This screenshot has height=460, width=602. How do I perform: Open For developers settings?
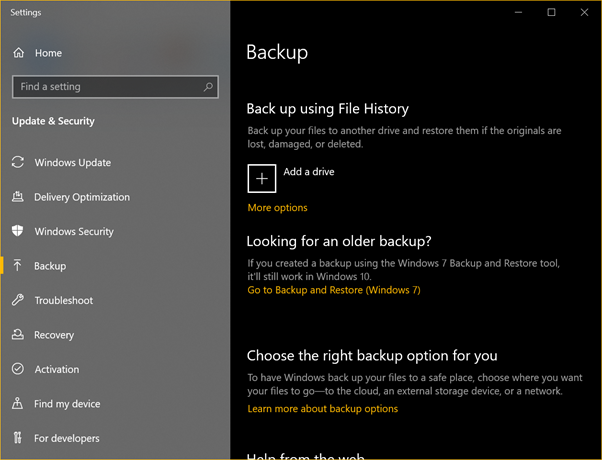coord(66,438)
